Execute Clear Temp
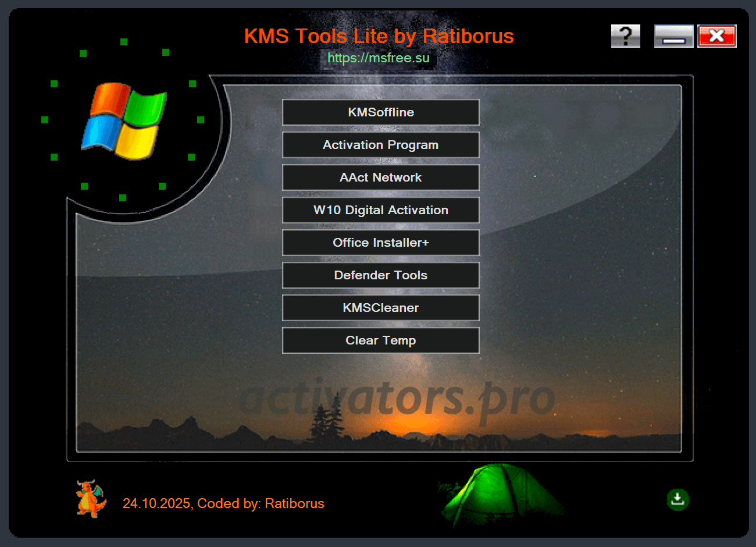This screenshot has width=756, height=547. (380, 340)
